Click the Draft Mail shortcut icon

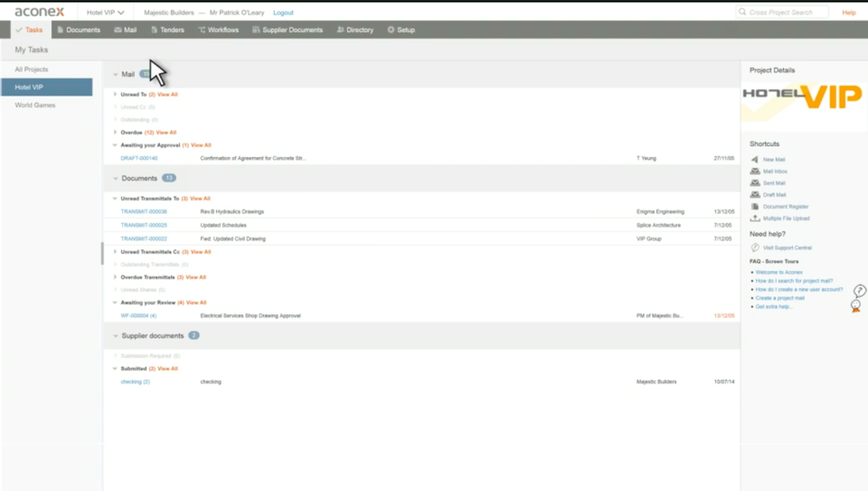pyautogui.click(x=755, y=195)
